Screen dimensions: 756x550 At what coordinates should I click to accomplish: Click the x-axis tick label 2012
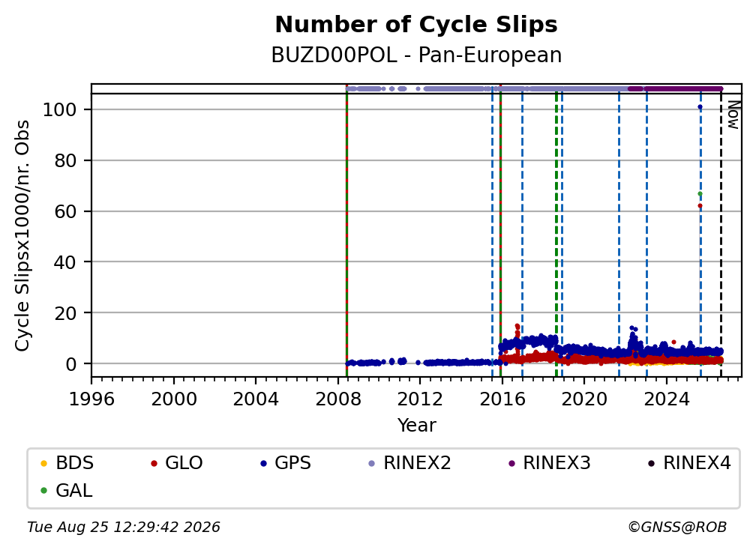(x=420, y=399)
